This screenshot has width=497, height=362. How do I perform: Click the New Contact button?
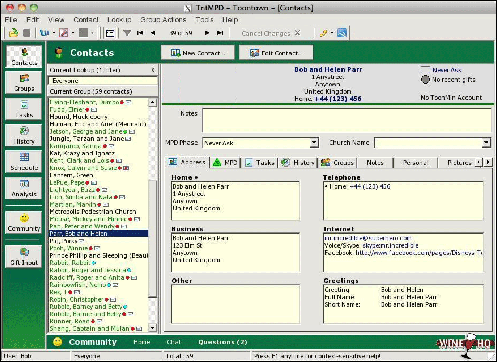(198, 53)
